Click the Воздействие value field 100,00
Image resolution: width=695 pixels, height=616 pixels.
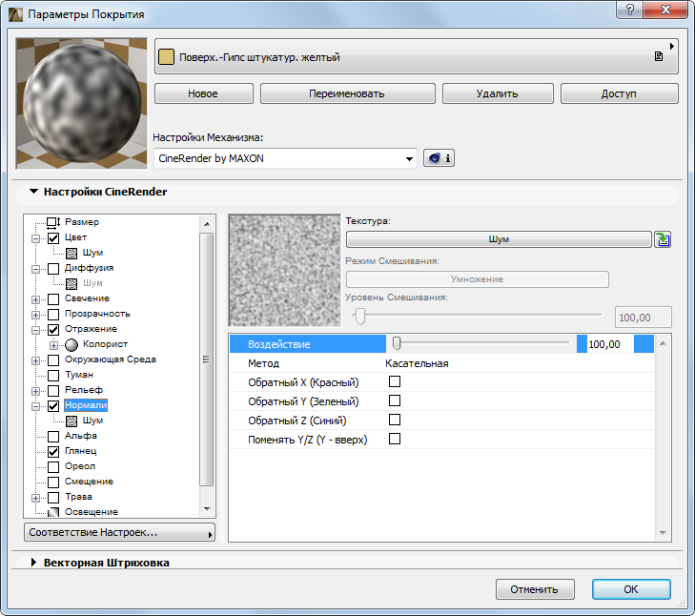[x=610, y=344]
